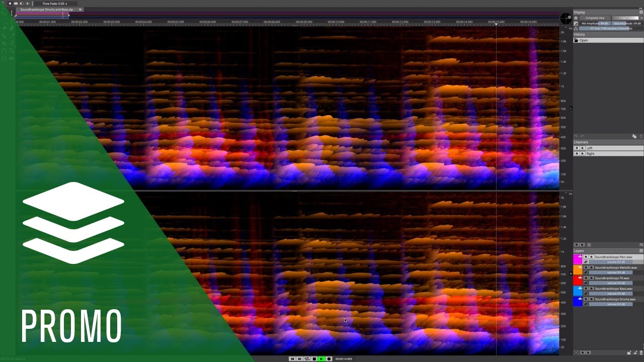Solo the Soundtrackloops FX.wav layer
The width and height of the screenshot is (644, 362).
click(x=591, y=278)
